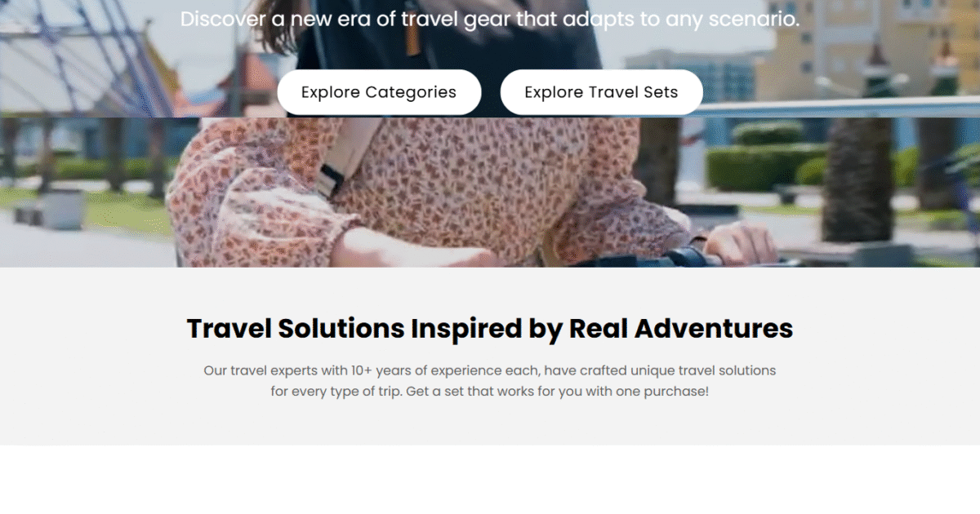The width and height of the screenshot is (980, 514).
Task: Select the hero tagline about travel gear
Action: (490, 19)
